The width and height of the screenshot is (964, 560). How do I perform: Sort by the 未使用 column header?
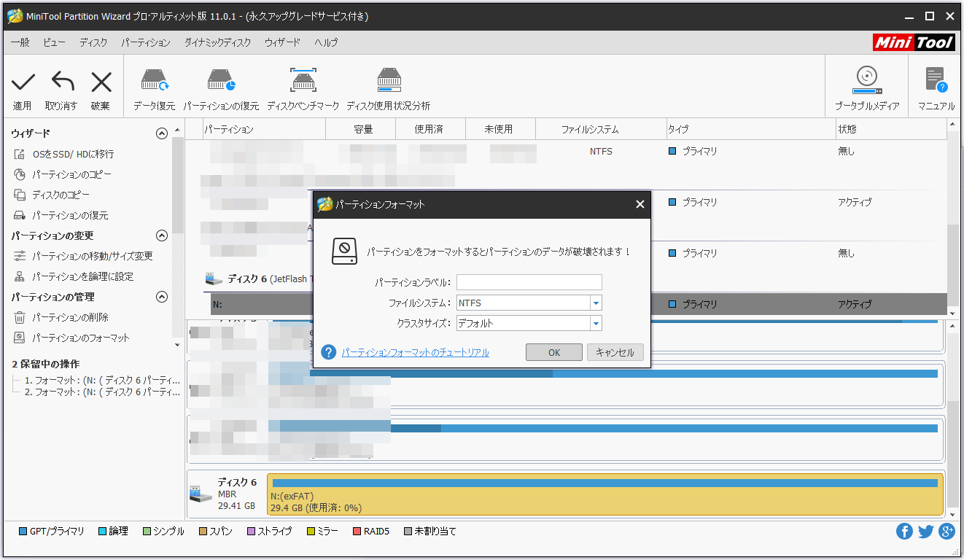tap(499, 129)
